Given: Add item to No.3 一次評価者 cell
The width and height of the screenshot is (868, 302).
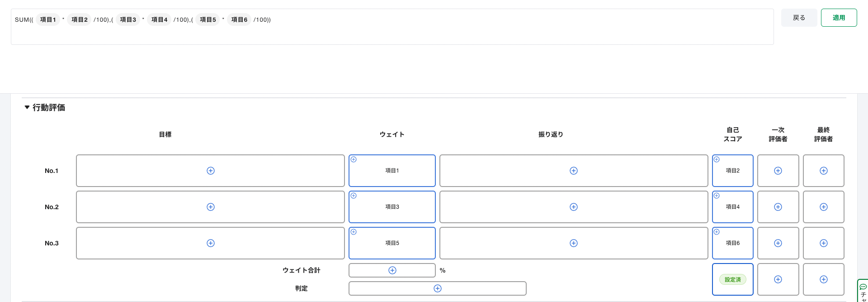Looking at the screenshot, I should (778, 243).
